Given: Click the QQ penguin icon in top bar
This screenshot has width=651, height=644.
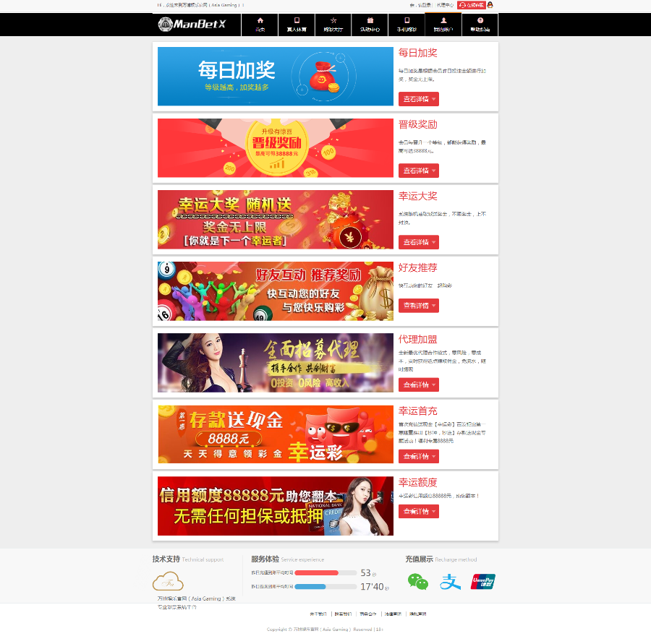Looking at the screenshot, I should (490, 5).
